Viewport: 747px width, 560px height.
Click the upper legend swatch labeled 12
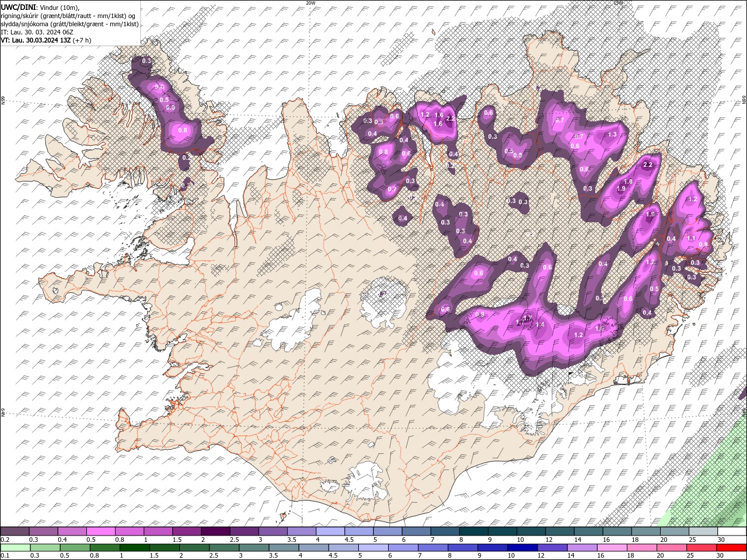[560, 531]
